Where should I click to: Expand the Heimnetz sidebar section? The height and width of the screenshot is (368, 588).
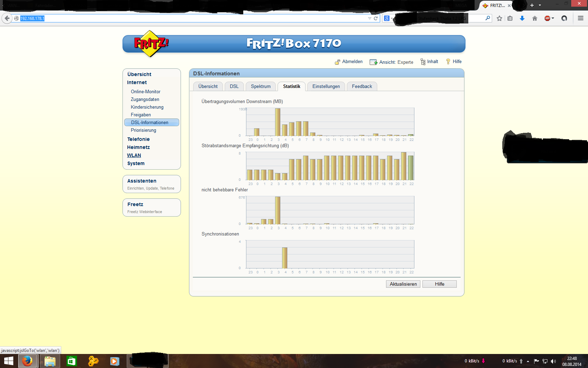(138, 147)
